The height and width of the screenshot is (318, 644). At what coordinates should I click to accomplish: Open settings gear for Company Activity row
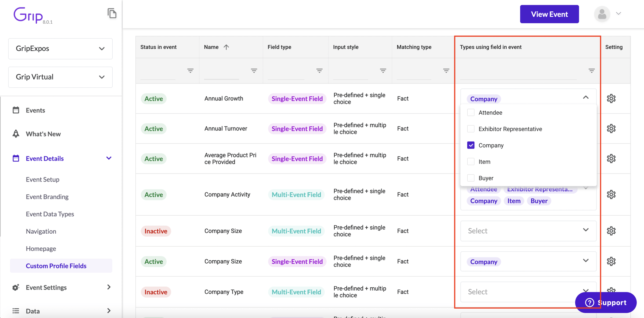[611, 195]
